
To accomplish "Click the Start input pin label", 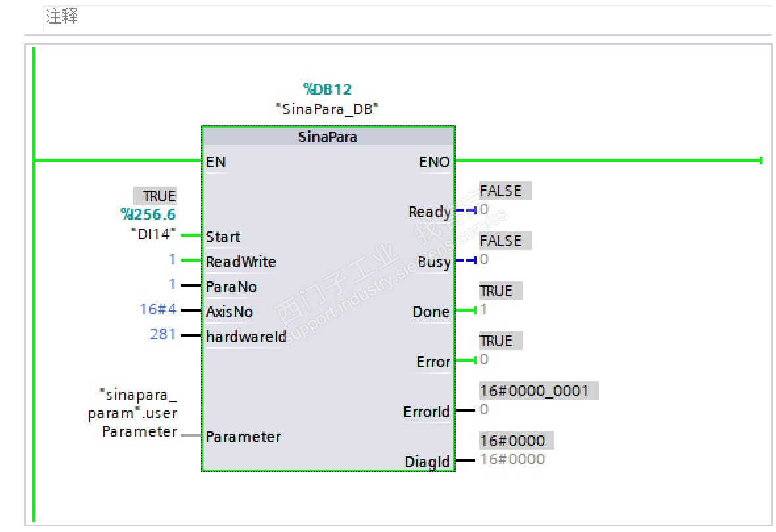I will click(x=223, y=237).
